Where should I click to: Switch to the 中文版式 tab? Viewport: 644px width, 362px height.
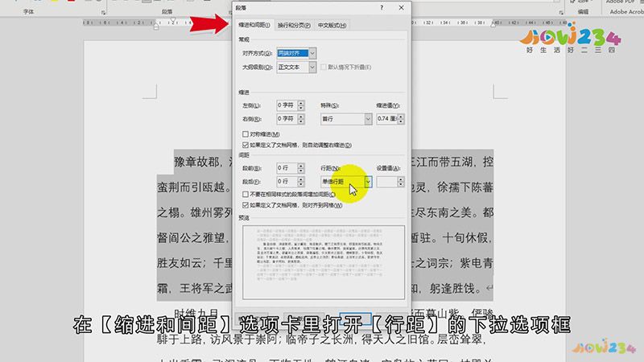332,26
